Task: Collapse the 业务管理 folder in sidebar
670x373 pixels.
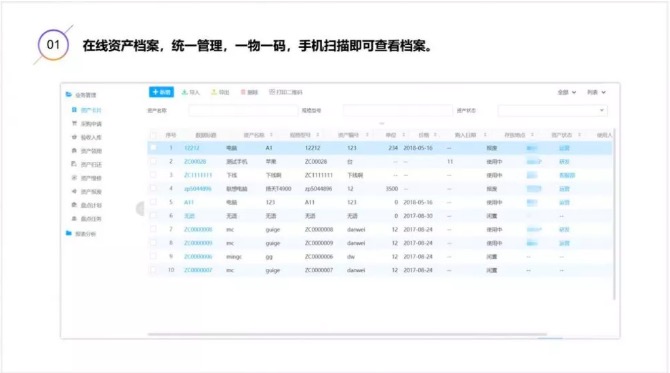Action: [81, 95]
